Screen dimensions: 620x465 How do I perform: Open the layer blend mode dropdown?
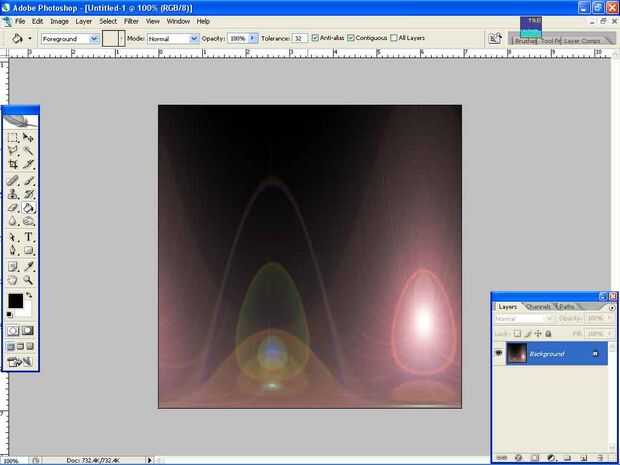[524, 318]
